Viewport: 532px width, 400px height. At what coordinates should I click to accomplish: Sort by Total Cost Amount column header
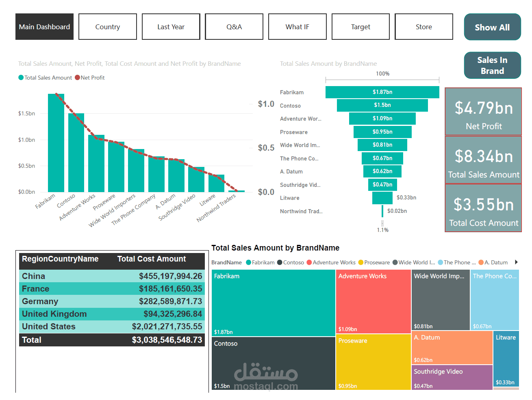pos(152,259)
